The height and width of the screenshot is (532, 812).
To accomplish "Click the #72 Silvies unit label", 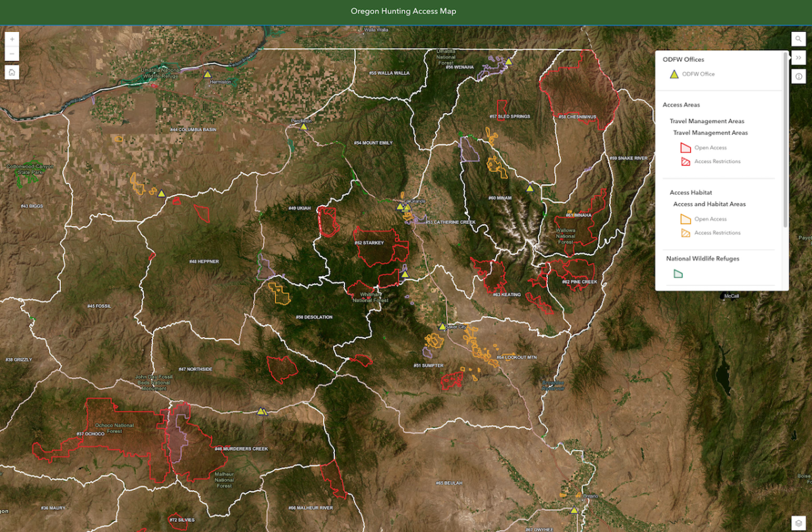I will click(181, 520).
